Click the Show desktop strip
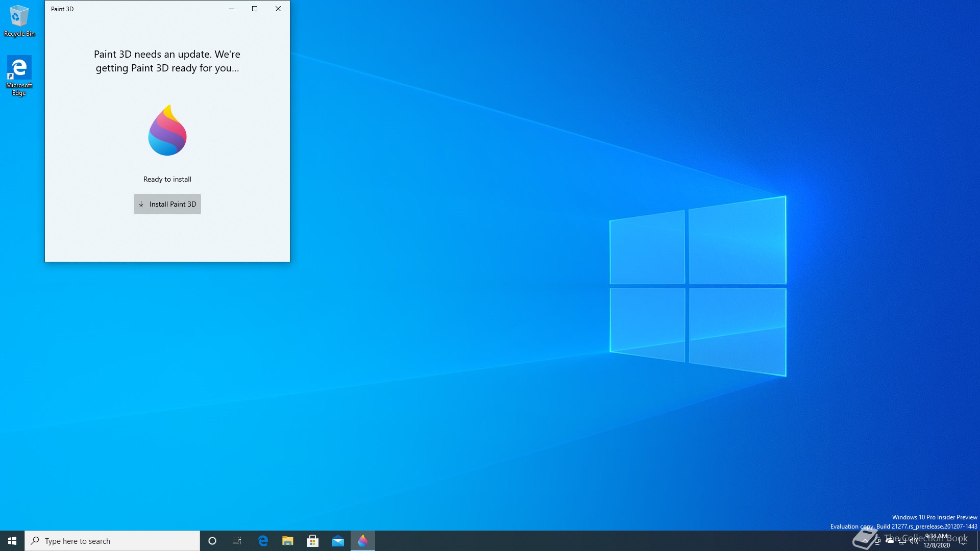 pyautogui.click(x=978, y=541)
